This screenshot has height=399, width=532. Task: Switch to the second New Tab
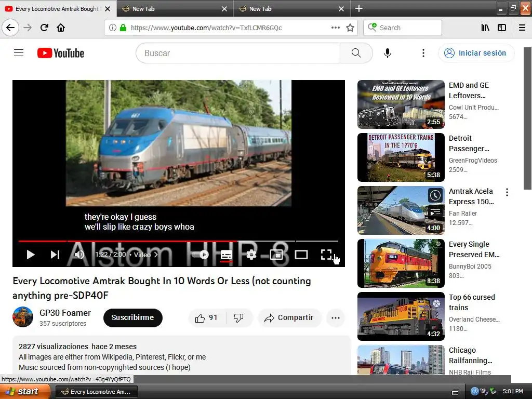tap(175, 9)
